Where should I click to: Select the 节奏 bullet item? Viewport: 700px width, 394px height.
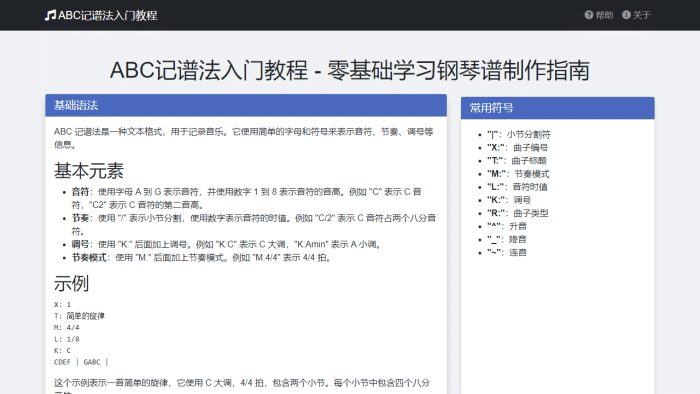click(x=254, y=224)
